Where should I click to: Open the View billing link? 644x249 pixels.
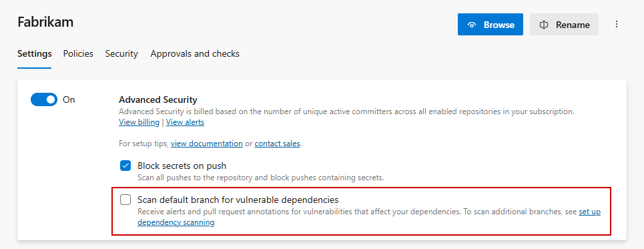pyautogui.click(x=139, y=122)
